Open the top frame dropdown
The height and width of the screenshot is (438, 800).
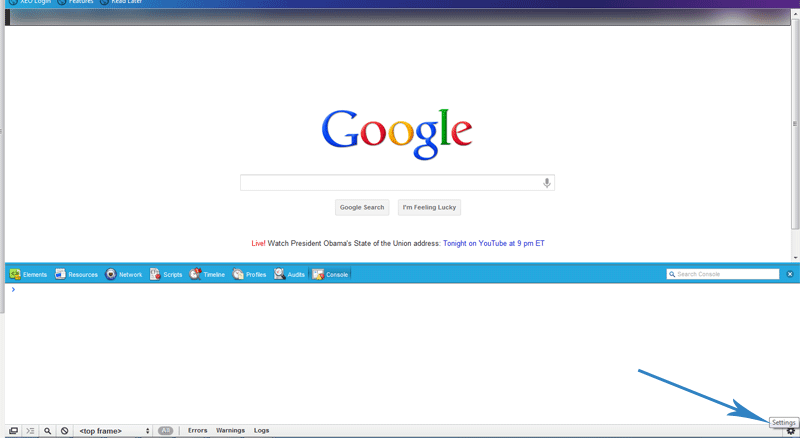click(114, 431)
